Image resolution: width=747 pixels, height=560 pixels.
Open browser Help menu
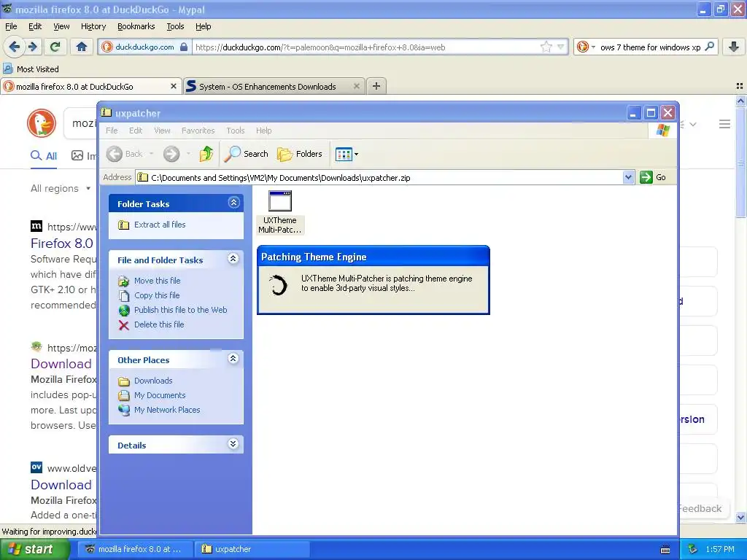[203, 26]
